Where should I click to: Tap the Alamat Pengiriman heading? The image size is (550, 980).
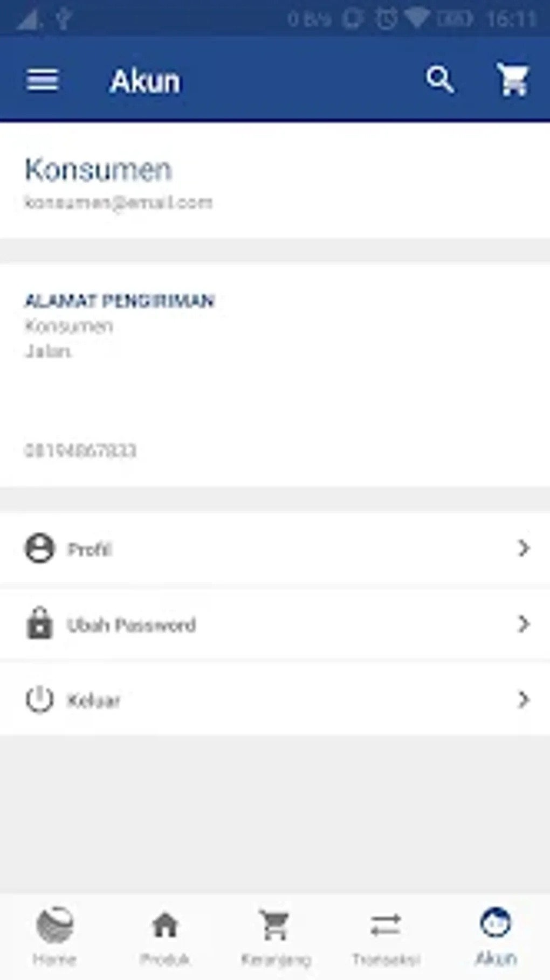point(119,301)
